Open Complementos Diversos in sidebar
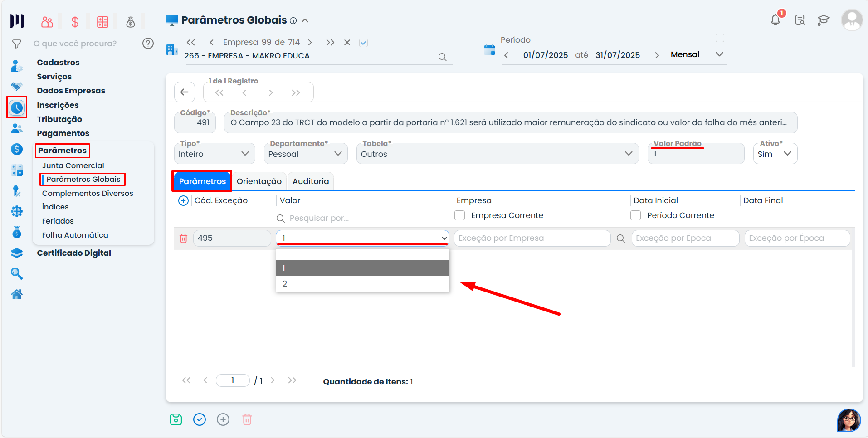This screenshot has height=438, width=868. pyautogui.click(x=88, y=193)
